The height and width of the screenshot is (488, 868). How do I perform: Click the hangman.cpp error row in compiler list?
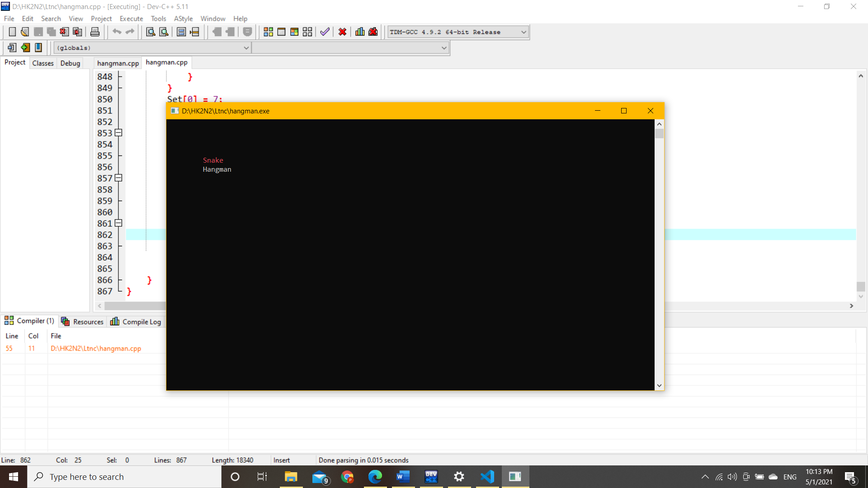96,348
